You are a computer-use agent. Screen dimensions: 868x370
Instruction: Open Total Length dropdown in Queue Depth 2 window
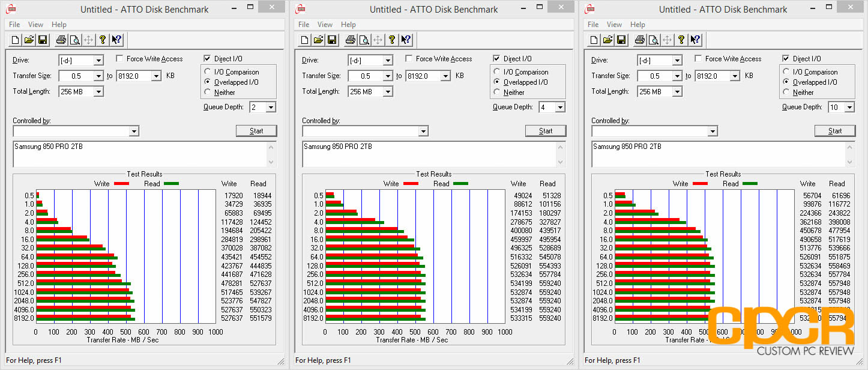pos(98,92)
